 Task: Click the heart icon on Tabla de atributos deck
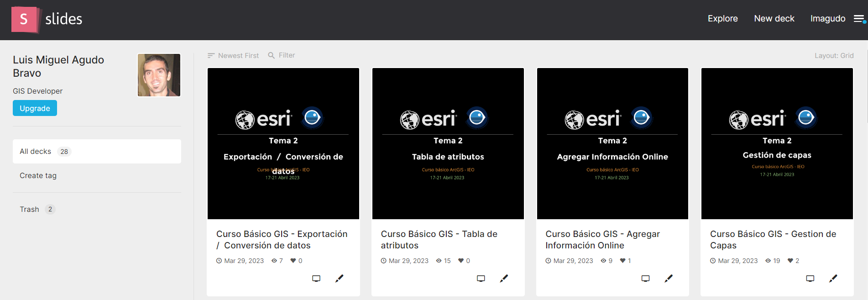(x=461, y=261)
